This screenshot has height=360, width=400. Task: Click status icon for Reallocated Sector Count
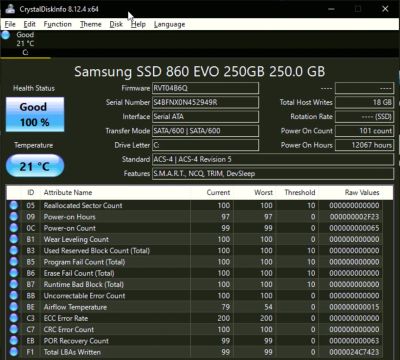(x=14, y=205)
